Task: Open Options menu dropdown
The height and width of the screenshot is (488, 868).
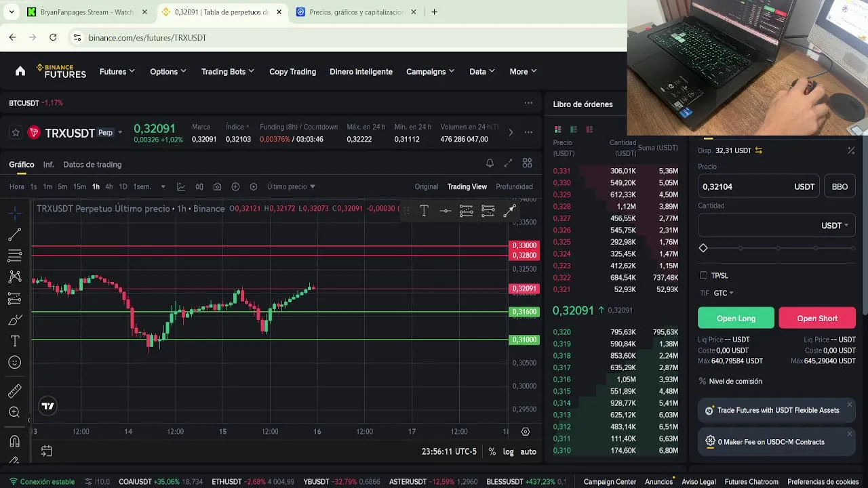Action: tap(167, 71)
